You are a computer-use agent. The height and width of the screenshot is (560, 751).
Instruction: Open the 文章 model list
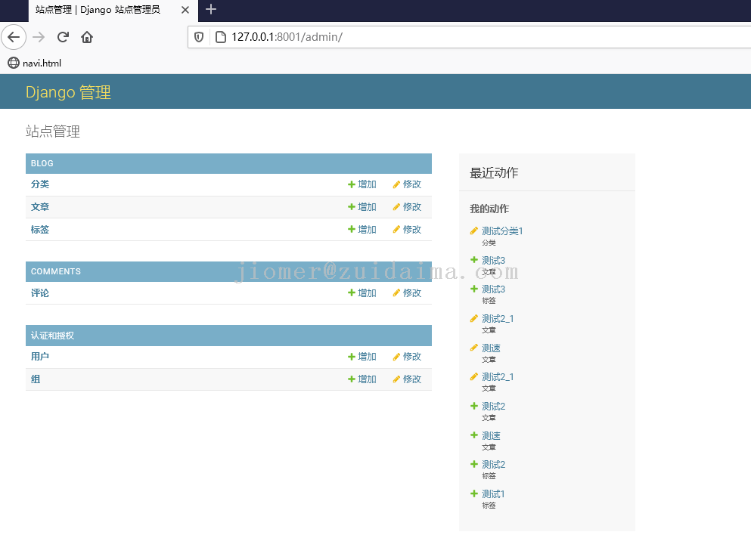(40, 207)
